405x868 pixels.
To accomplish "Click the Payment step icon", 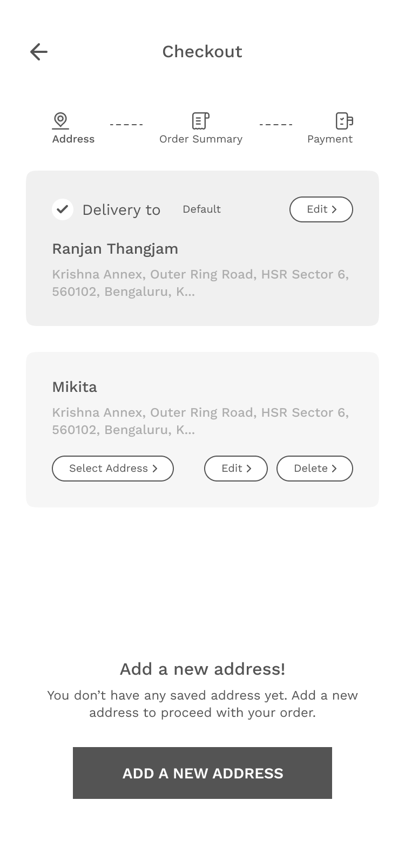I will point(344,120).
